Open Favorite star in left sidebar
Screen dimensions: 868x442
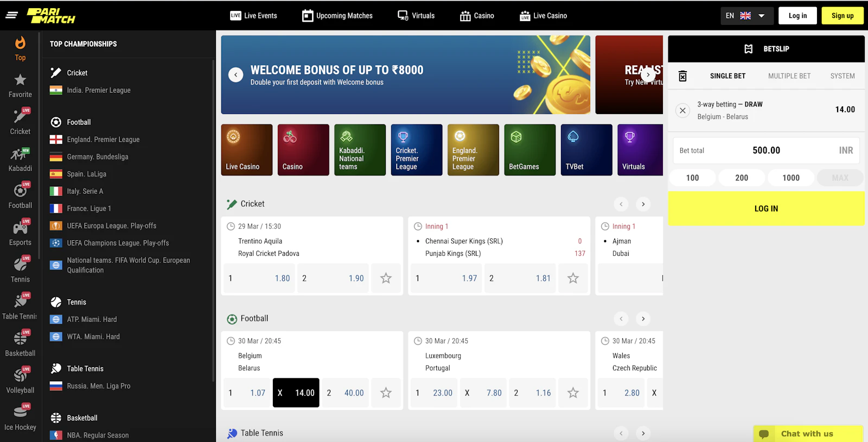[20, 86]
